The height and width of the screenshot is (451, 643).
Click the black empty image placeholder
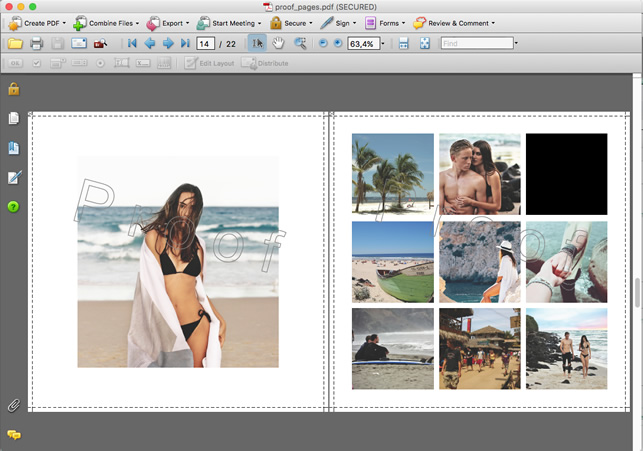(567, 174)
